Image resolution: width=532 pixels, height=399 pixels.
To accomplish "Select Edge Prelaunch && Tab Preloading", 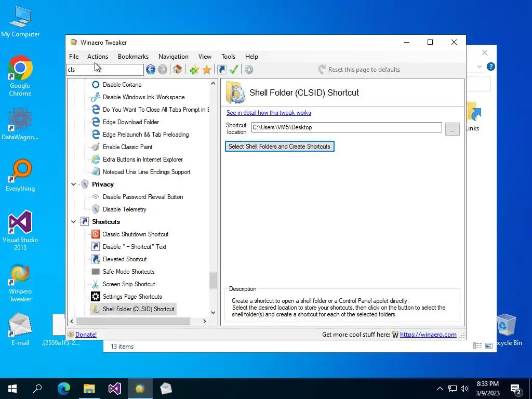I will click(145, 135).
